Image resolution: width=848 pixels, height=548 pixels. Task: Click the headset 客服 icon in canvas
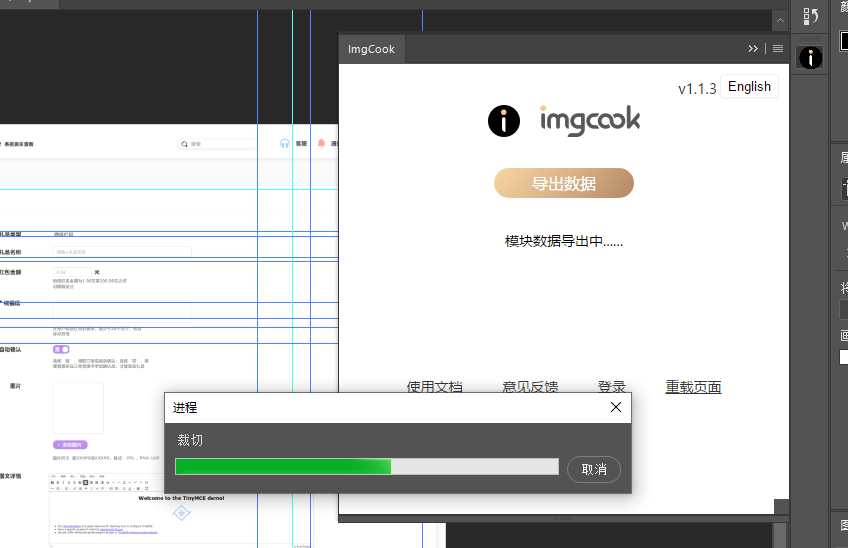[284, 143]
